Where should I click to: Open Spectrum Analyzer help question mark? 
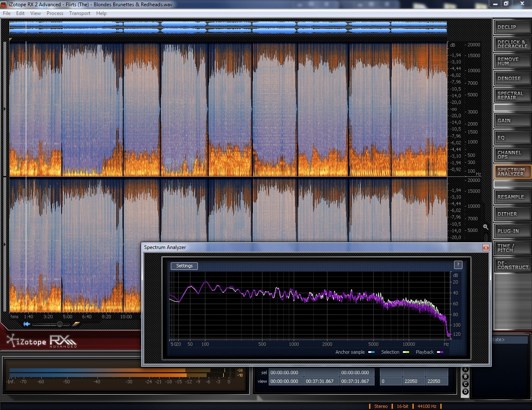(458, 265)
